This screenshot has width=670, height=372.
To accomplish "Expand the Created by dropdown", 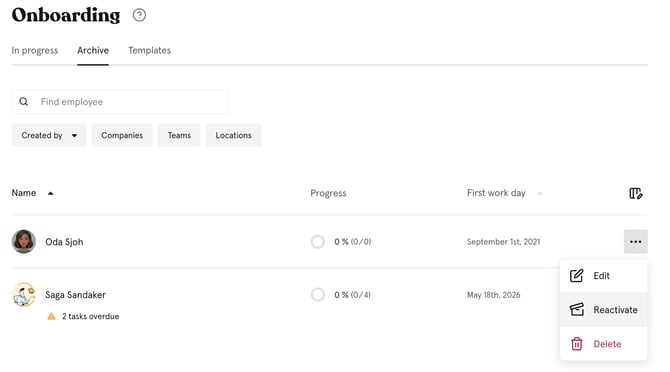I will coord(49,135).
